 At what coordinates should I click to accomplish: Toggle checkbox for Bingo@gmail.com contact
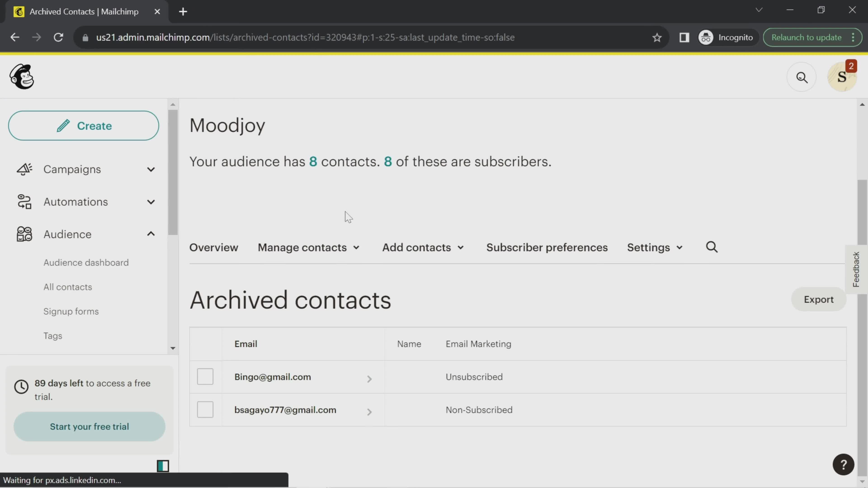pos(205,377)
